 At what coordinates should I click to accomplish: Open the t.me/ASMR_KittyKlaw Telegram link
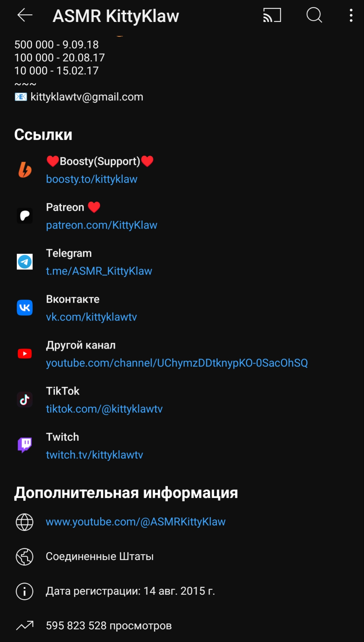99,271
